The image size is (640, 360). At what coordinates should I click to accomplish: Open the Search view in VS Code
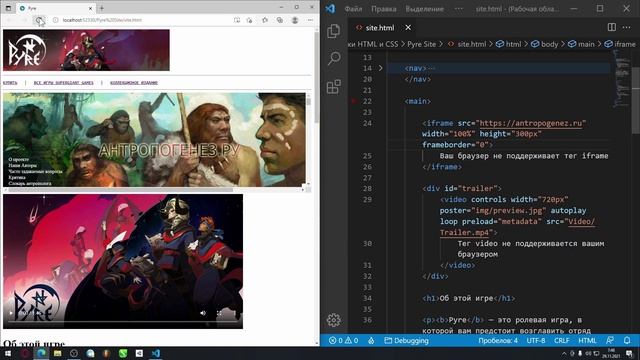point(334,58)
